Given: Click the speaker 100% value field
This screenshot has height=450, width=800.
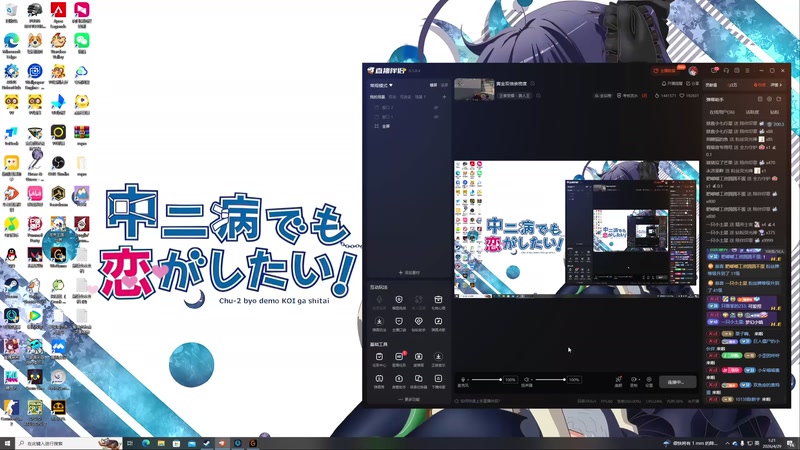Looking at the screenshot, I should pos(574,380).
